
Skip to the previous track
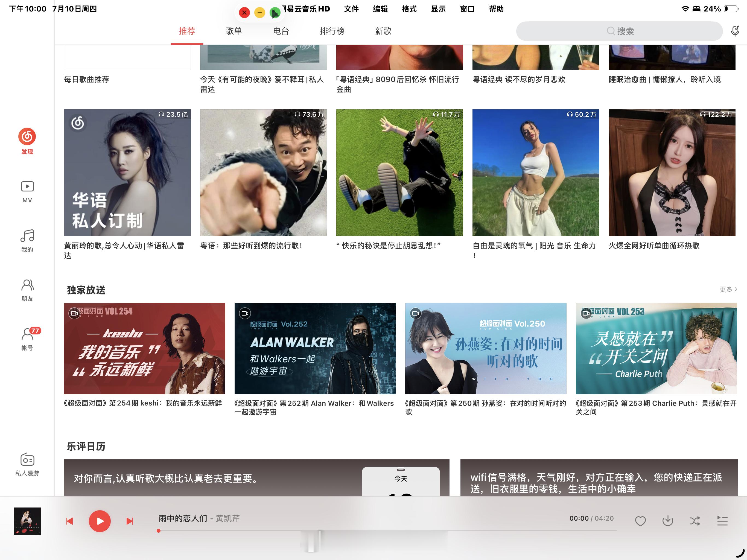pos(69,521)
